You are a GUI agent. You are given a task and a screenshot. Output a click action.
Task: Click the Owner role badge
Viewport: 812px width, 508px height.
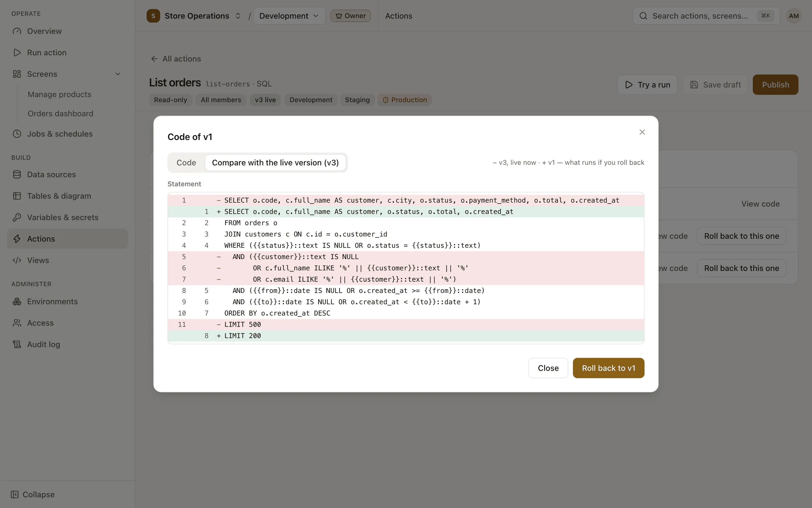coord(350,16)
